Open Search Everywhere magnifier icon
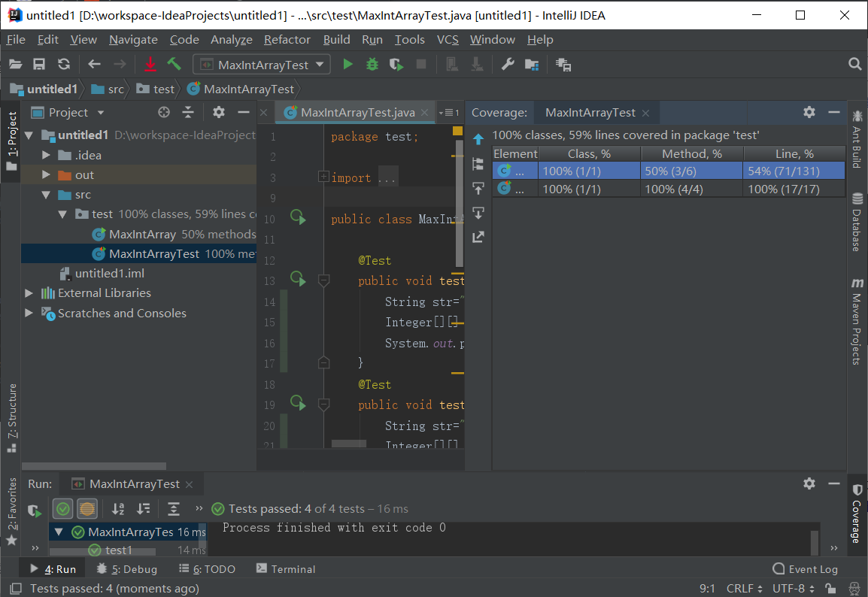Viewport: 868px width, 597px height. pyautogui.click(x=854, y=65)
